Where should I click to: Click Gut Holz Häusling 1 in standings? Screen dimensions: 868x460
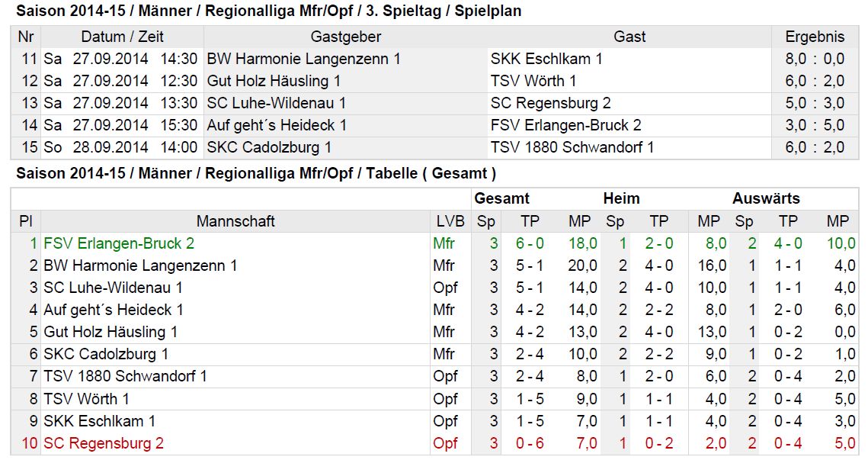pos(111,332)
